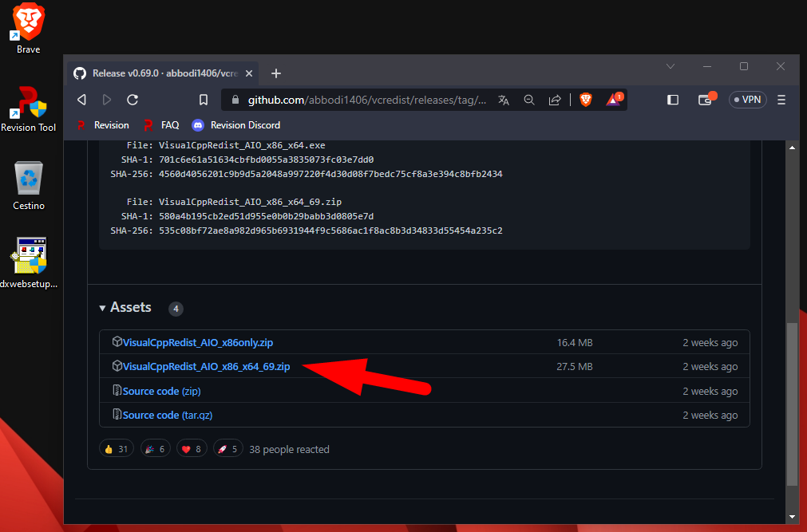Click the browser forward arrow

pyautogui.click(x=106, y=100)
